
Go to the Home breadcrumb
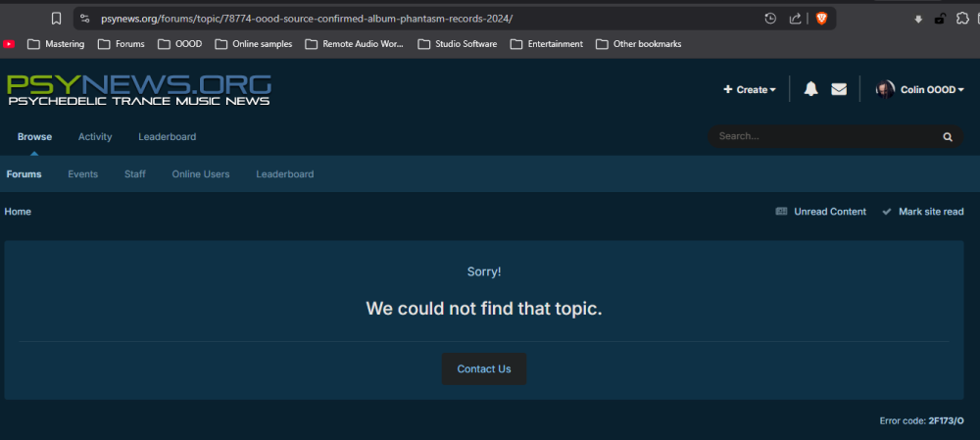click(x=18, y=212)
